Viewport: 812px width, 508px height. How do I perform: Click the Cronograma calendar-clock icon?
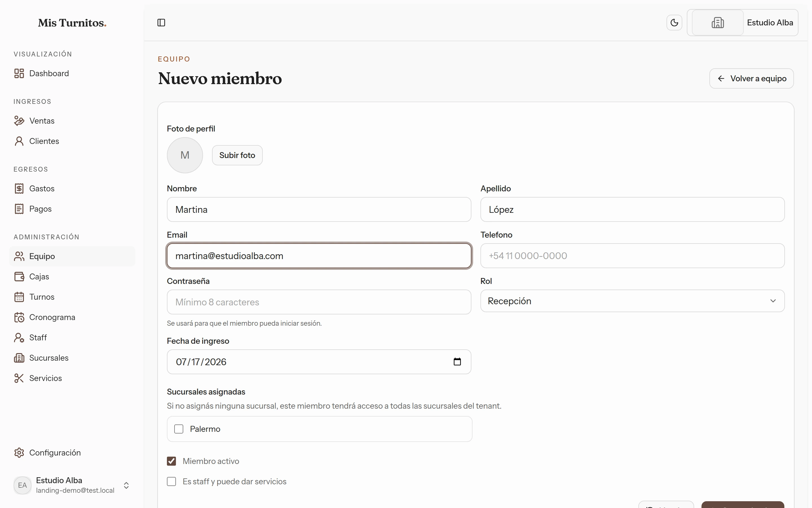pos(19,317)
